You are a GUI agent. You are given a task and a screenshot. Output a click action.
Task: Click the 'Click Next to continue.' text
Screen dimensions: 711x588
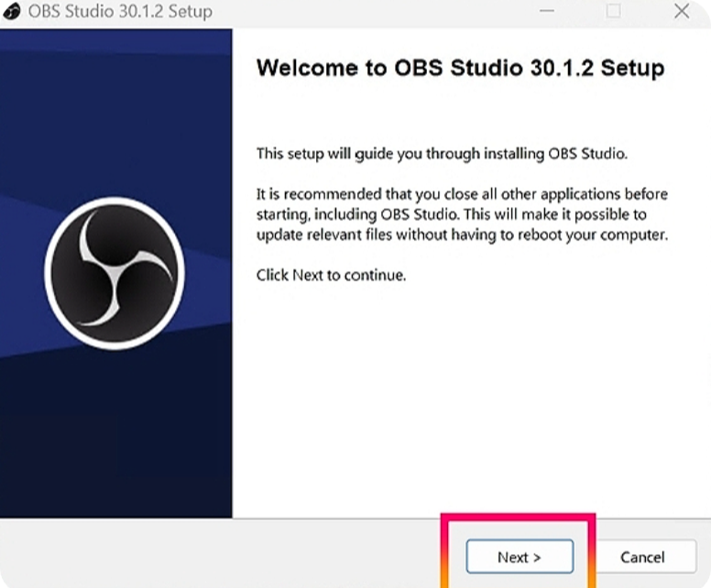[x=331, y=275]
